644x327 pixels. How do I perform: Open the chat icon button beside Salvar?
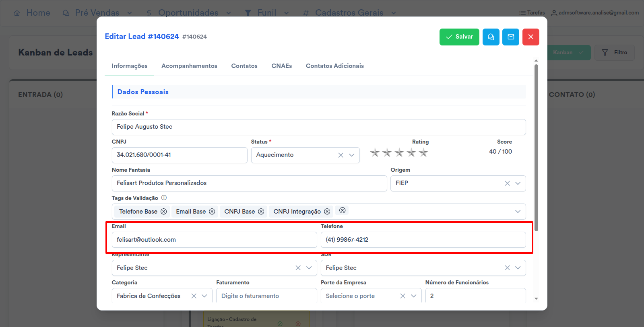pyautogui.click(x=491, y=37)
